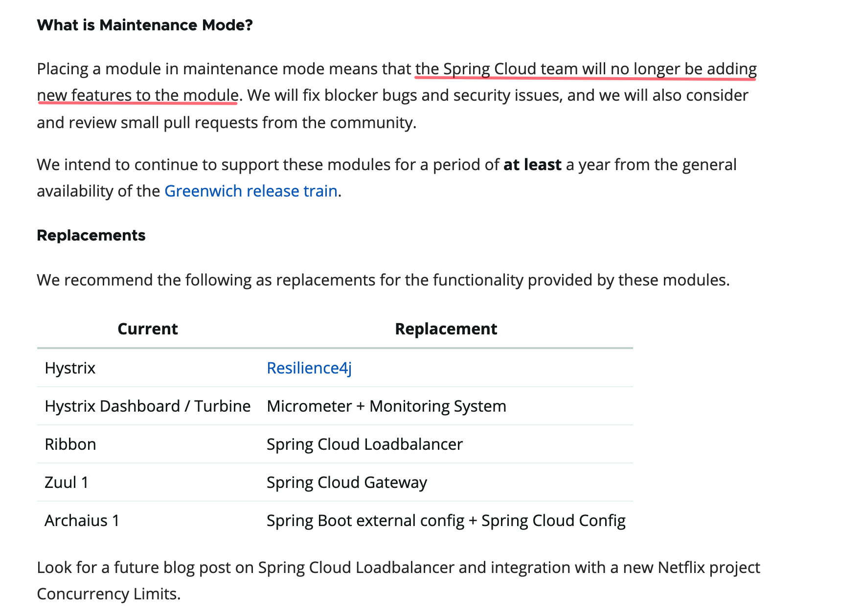Click the 'Replacement' column header
The height and width of the screenshot is (616, 862).
point(446,329)
